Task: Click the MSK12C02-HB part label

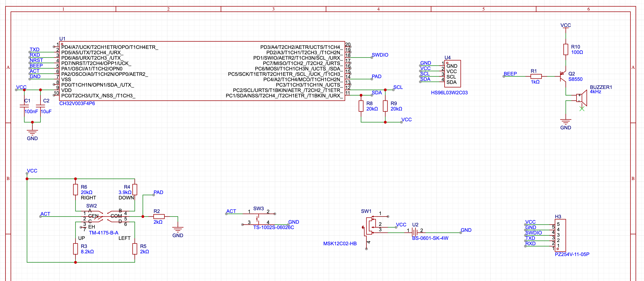Action: [340, 243]
